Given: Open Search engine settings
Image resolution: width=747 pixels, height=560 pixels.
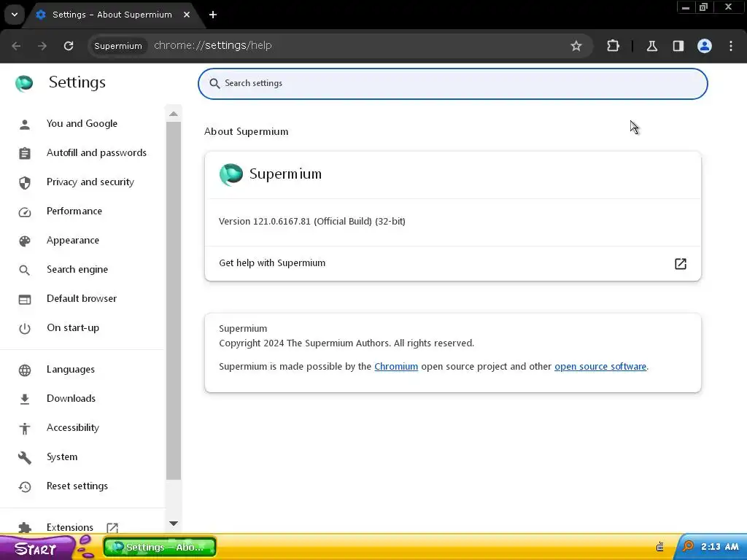Looking at the screenshot, I should pyautogui.click(x=77, y=270).
